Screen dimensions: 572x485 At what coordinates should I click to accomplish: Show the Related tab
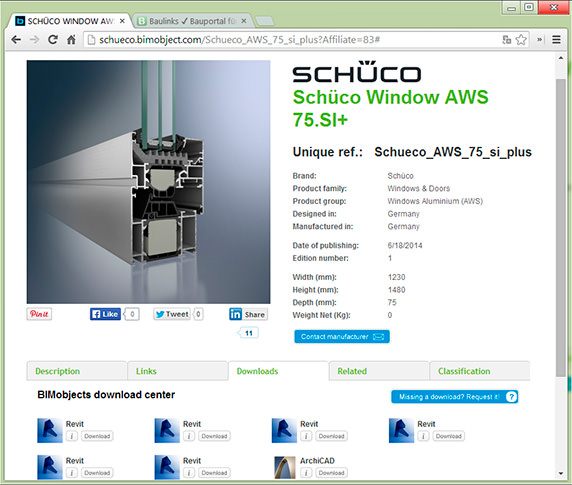[379, 371]
